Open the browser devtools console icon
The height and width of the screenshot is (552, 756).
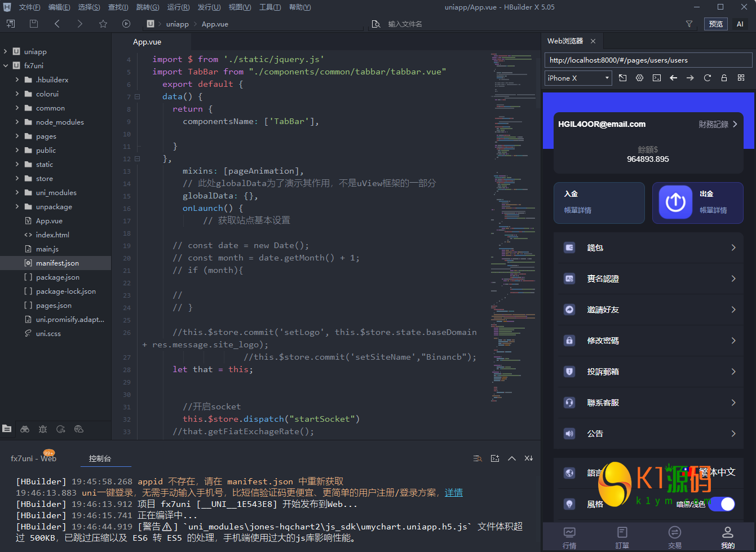(x=657, y=78)
